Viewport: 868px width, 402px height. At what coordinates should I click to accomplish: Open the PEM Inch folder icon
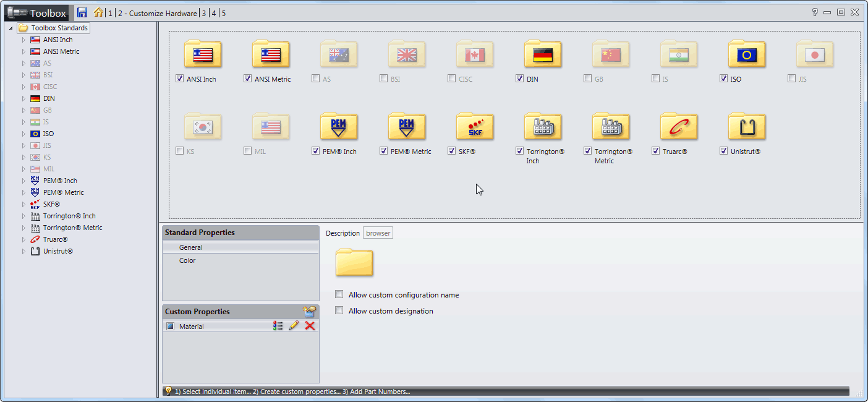[x=339, y=127]
